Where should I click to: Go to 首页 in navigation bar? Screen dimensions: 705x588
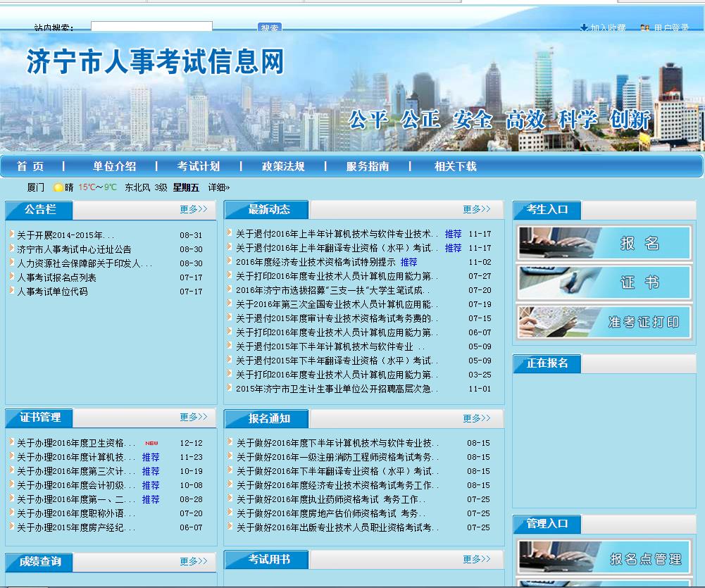[30, 166]
